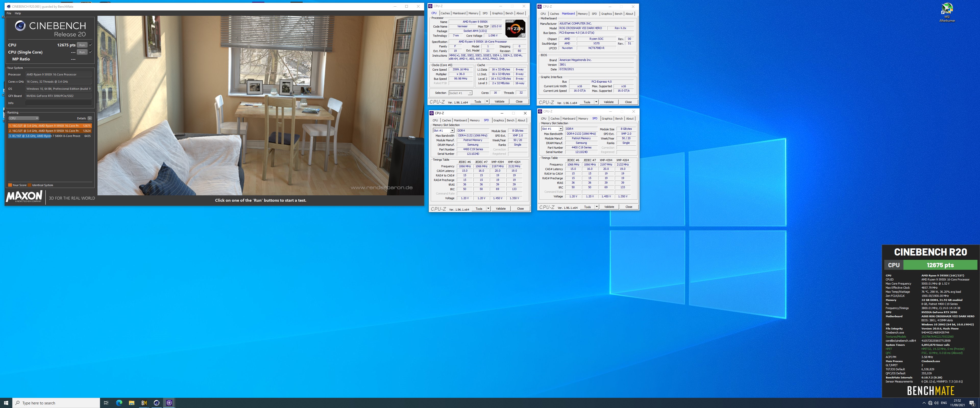Click the orange Your Score legend swatch

click(10, 185)
